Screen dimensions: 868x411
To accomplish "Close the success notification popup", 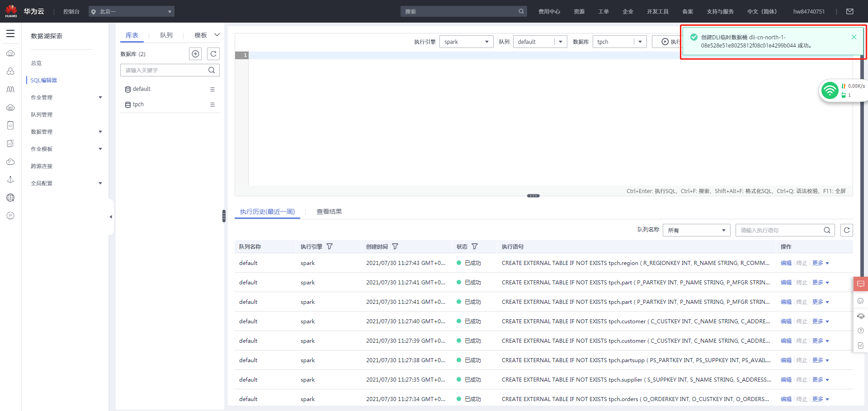I will click(x=854, y=37).
